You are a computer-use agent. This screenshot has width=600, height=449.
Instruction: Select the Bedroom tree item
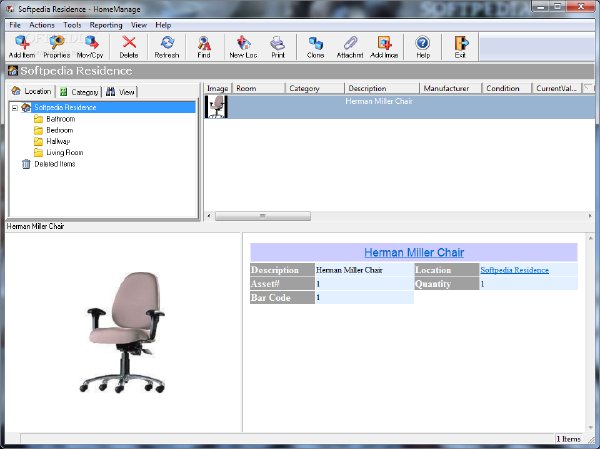point(60,130)
